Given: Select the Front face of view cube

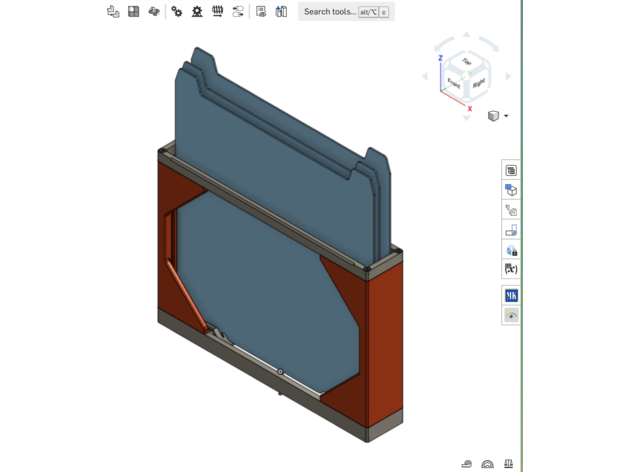Looking at the screenshot, I should coord(455,81).
